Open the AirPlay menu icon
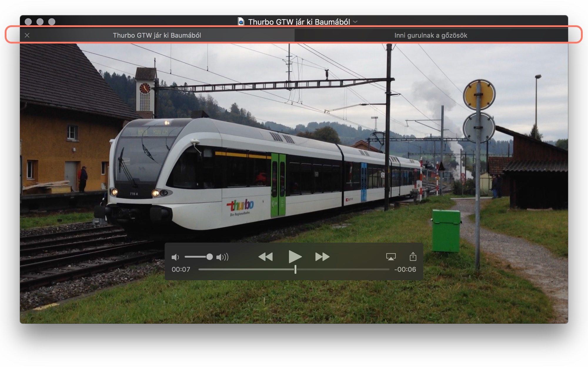Screen dimensions: 588x367 coord(391,257)
